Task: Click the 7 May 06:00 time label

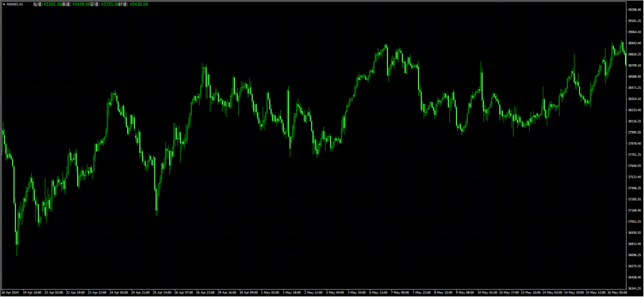Action: (x=400, y=292)
